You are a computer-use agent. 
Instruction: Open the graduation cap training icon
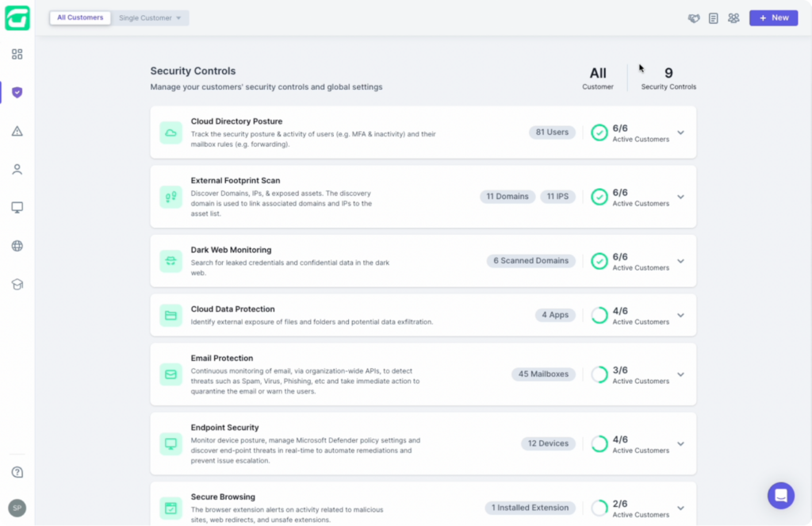point(17,285)
